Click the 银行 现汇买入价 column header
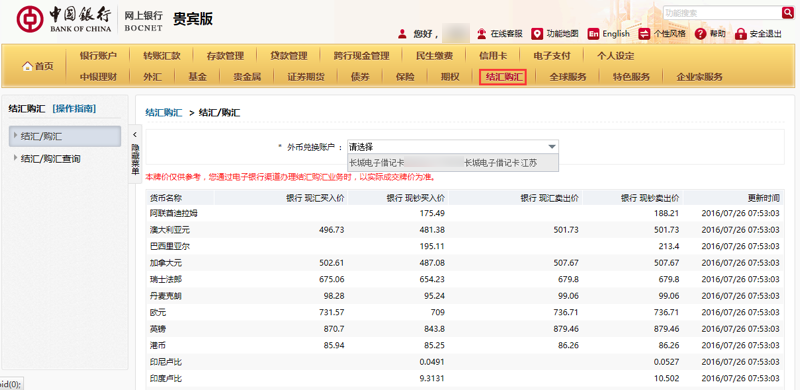800x390 pixels. click(315, 198)
